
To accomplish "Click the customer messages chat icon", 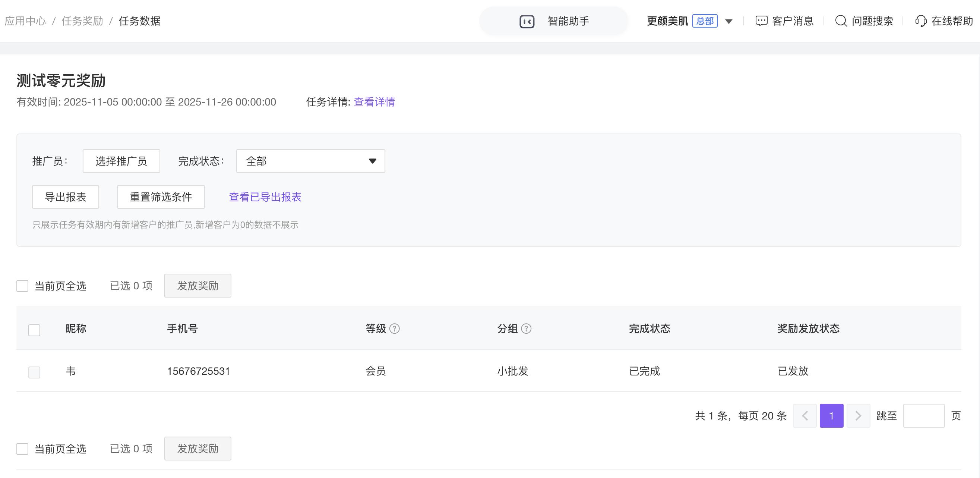I will click(x=761, y=21).
